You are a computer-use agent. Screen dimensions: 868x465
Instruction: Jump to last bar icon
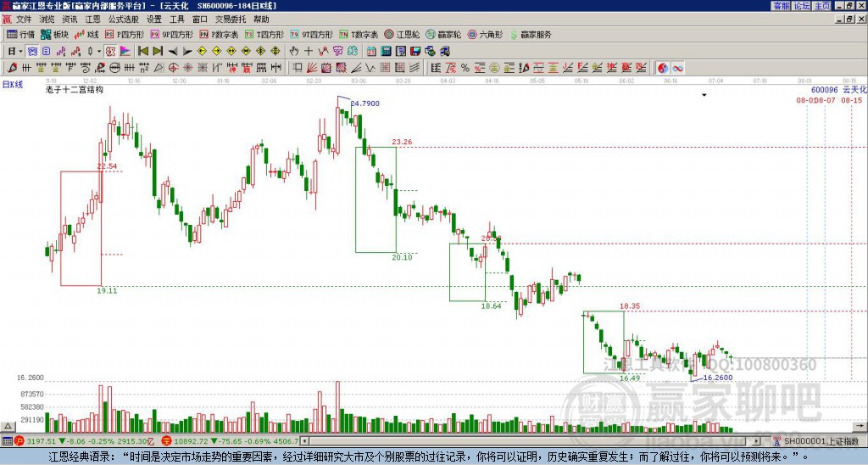click(158, 52)
